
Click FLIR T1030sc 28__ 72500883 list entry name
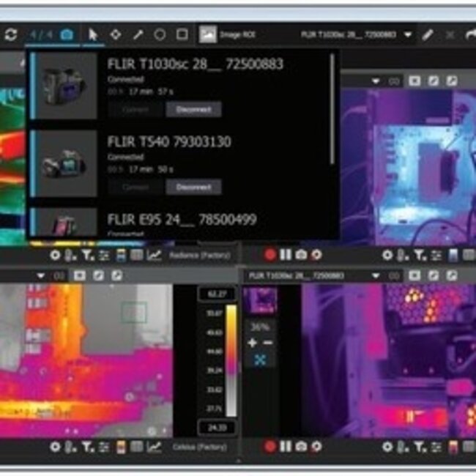point(196,64)
